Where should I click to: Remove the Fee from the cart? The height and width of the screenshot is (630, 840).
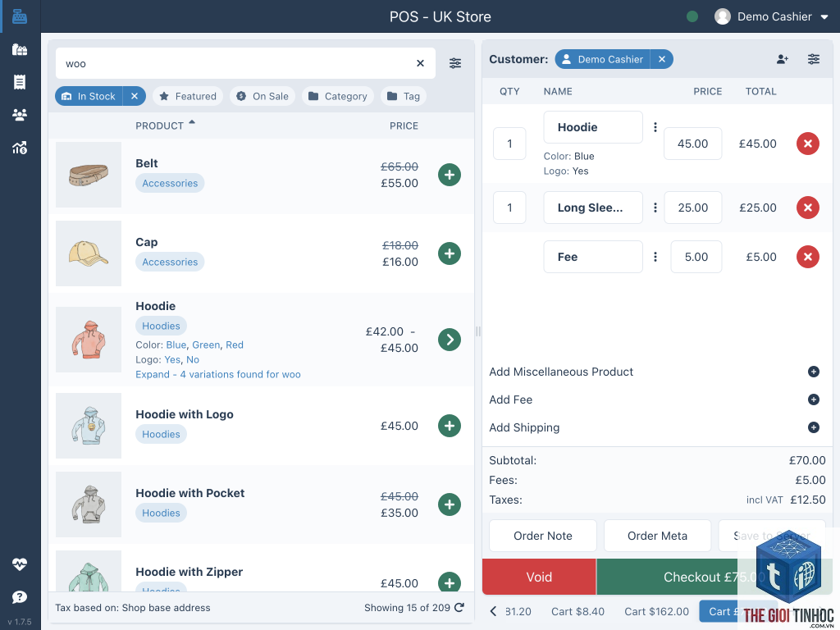[808, 257]
